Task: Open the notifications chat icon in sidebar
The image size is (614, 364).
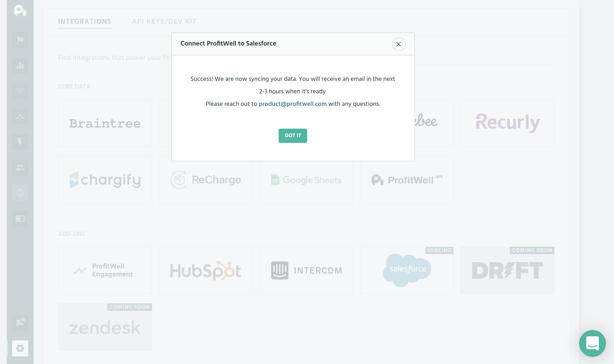Action: (20, 322)
